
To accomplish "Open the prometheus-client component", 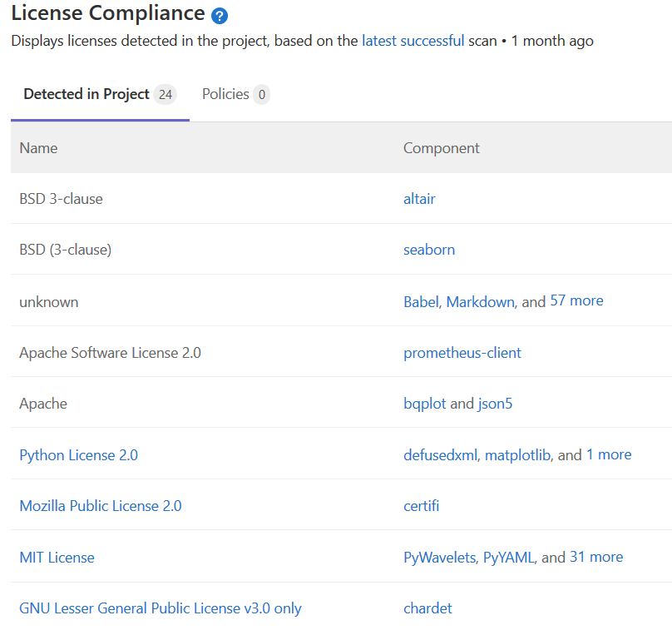I will pos(462,352).
